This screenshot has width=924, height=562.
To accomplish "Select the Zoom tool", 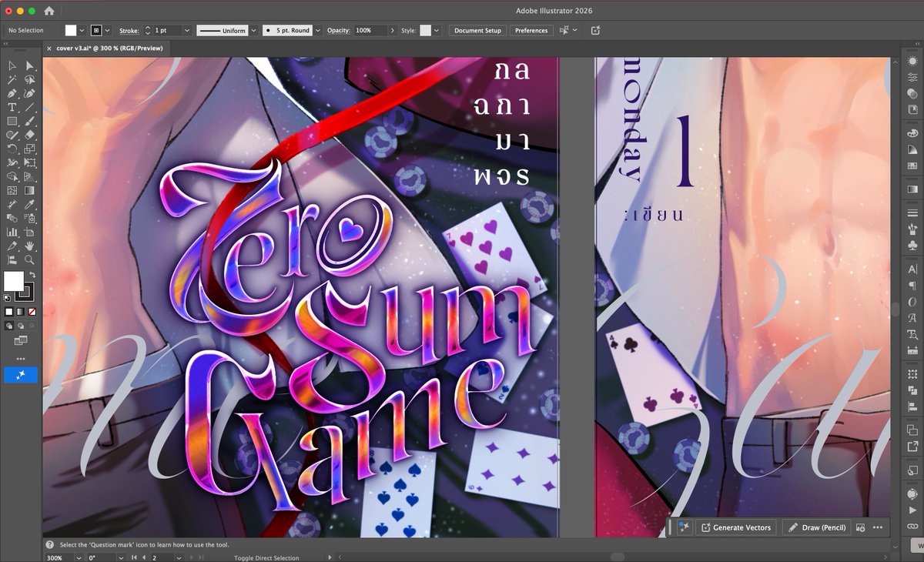I will [29, 259].
